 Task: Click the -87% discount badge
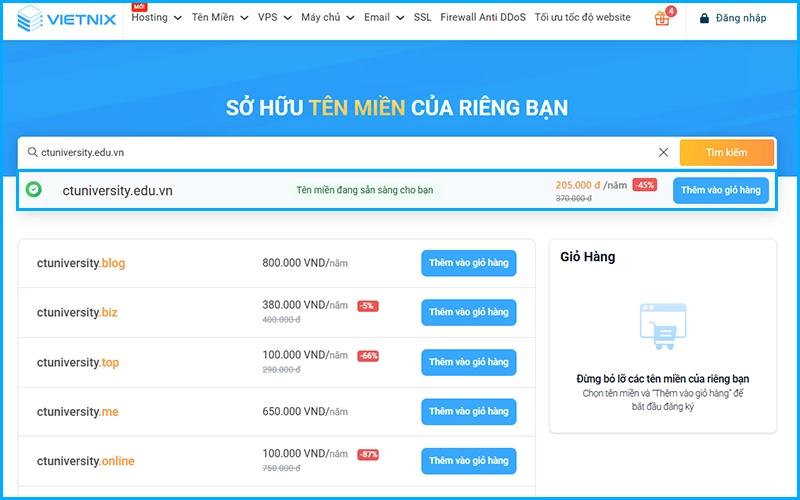(x=368, y=454)
